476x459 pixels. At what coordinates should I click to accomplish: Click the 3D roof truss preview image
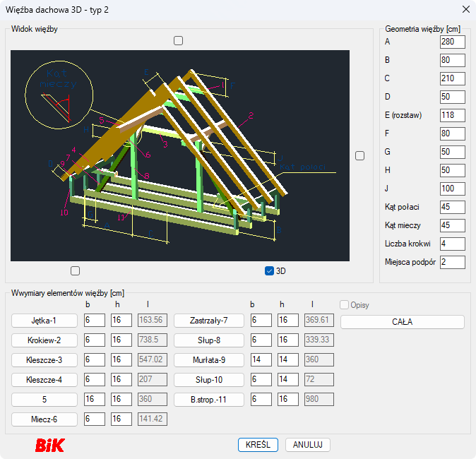pyautogui.click(x=180, y=155)
